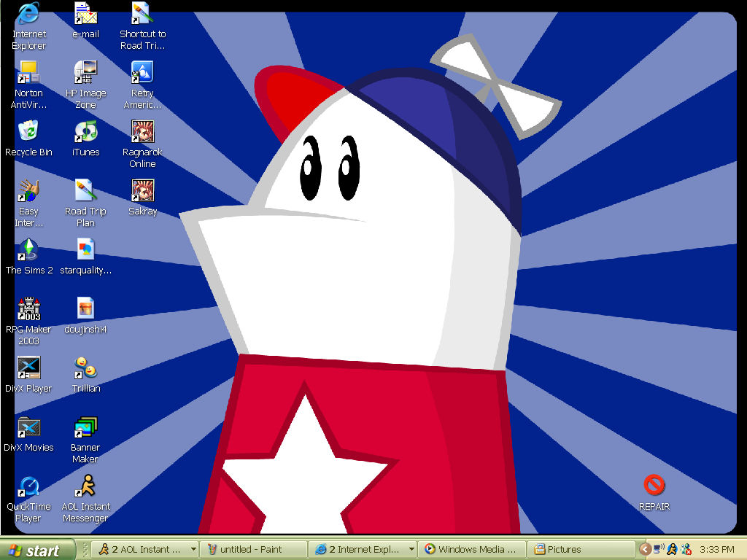Switch to the Pictures folder taskbar button
The image size is (747, 560).
[581, 550]
